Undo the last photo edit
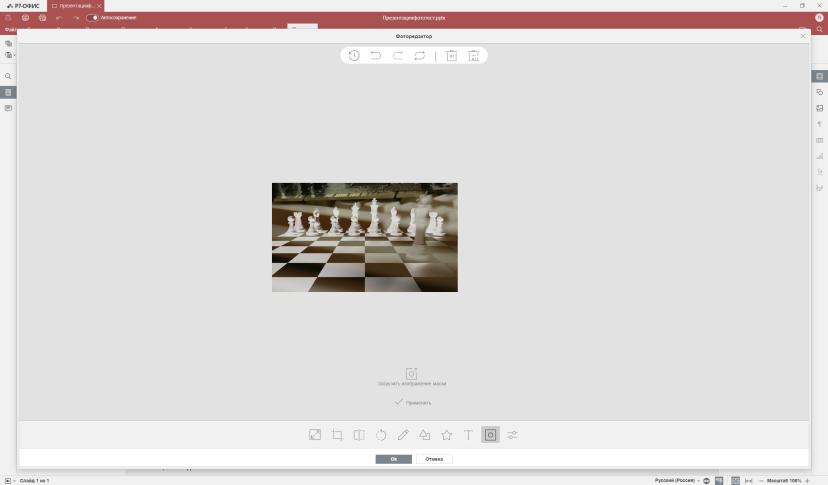 [x=375, y=55]
